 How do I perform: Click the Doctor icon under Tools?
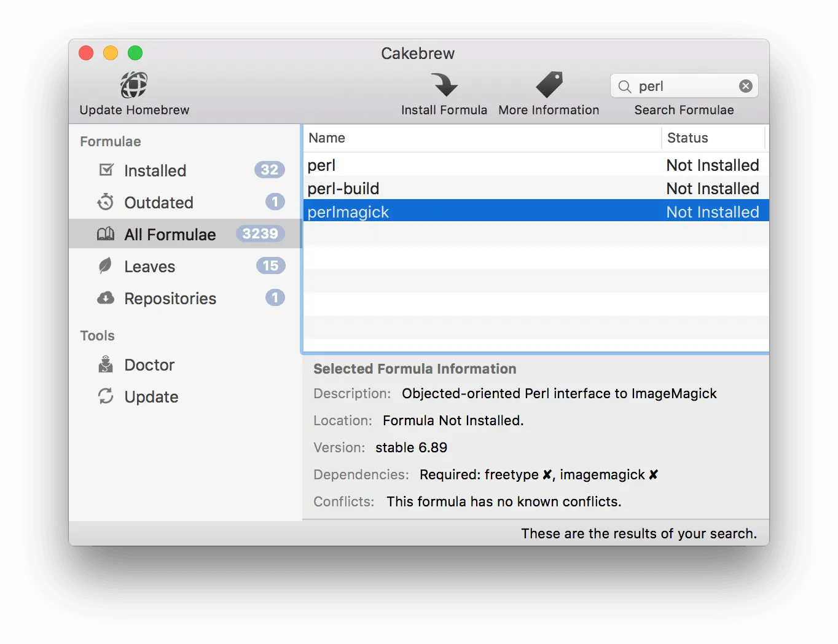[x=106, y=364]
